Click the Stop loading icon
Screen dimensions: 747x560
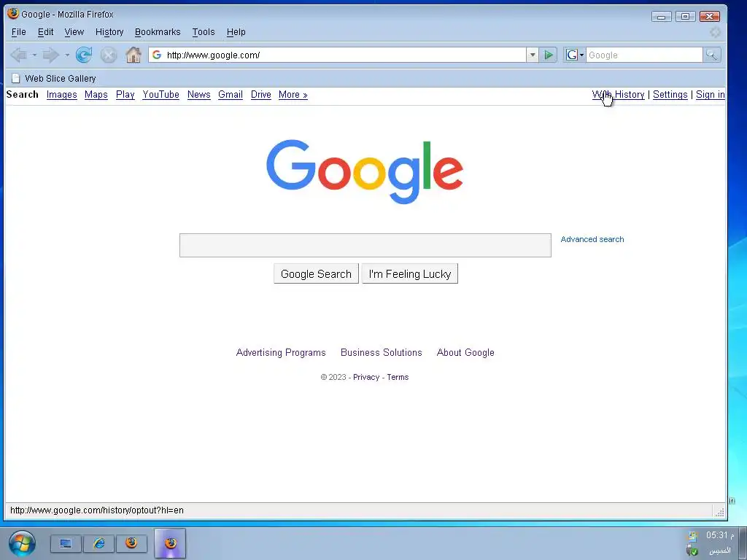109,55
